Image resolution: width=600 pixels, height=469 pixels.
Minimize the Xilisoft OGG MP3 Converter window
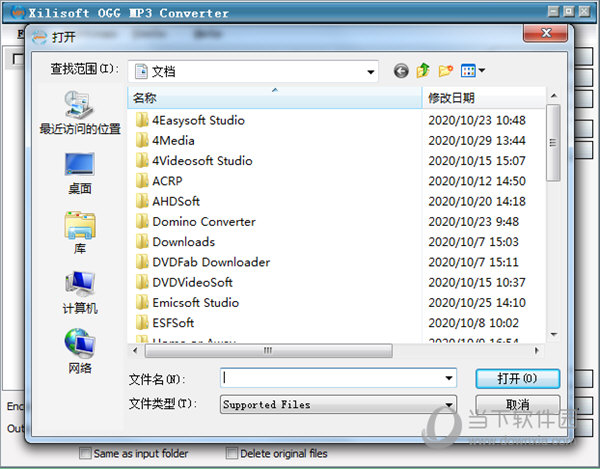point(553,11)
